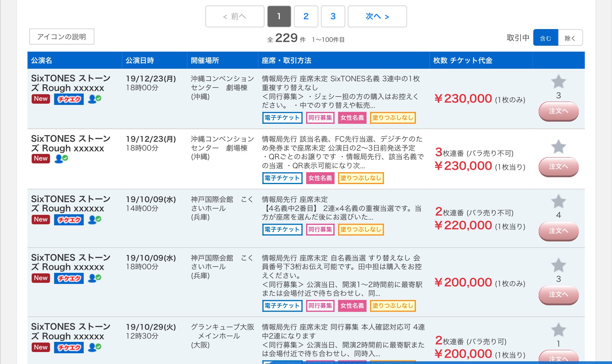Click star icon on 3枚連番 Okinawa listing

pos(558,147)
